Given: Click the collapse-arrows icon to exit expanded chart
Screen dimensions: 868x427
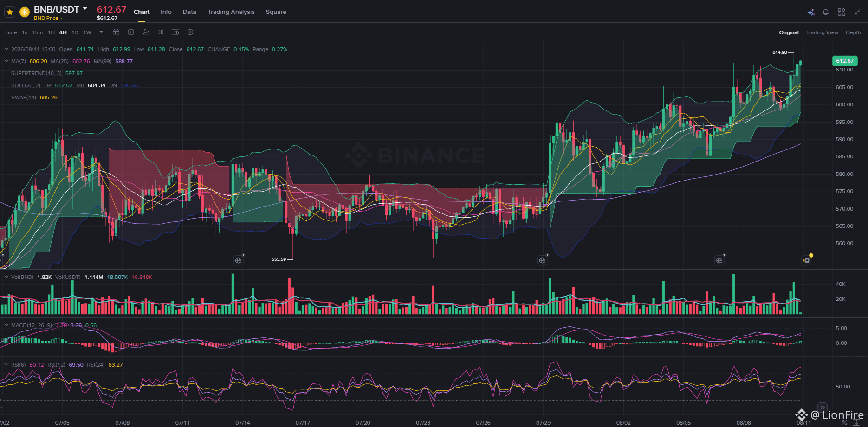Looking at the screenshot, I should point(857,13).
